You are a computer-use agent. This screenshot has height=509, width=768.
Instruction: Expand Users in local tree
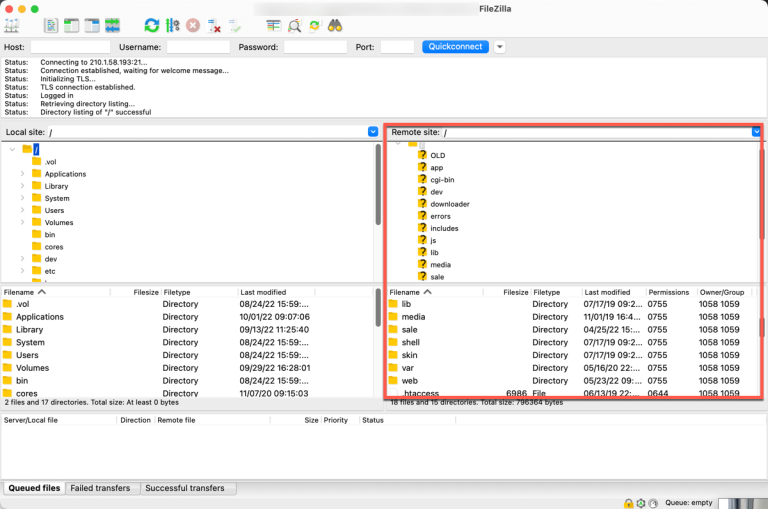23,210
